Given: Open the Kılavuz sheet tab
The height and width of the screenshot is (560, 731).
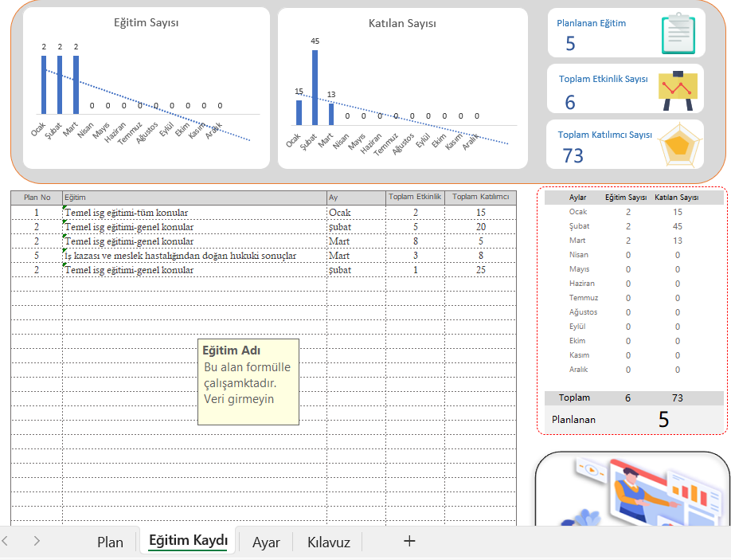Looking at the screenshot, I should [329, 542].
